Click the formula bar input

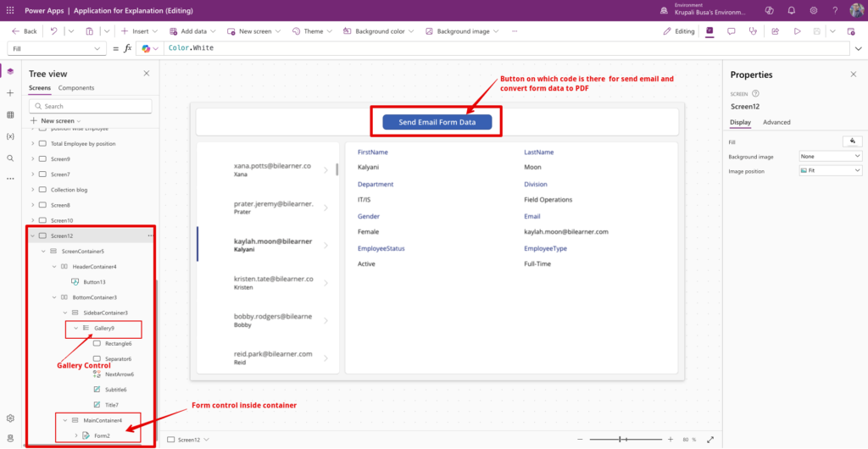tap(508, 48)
